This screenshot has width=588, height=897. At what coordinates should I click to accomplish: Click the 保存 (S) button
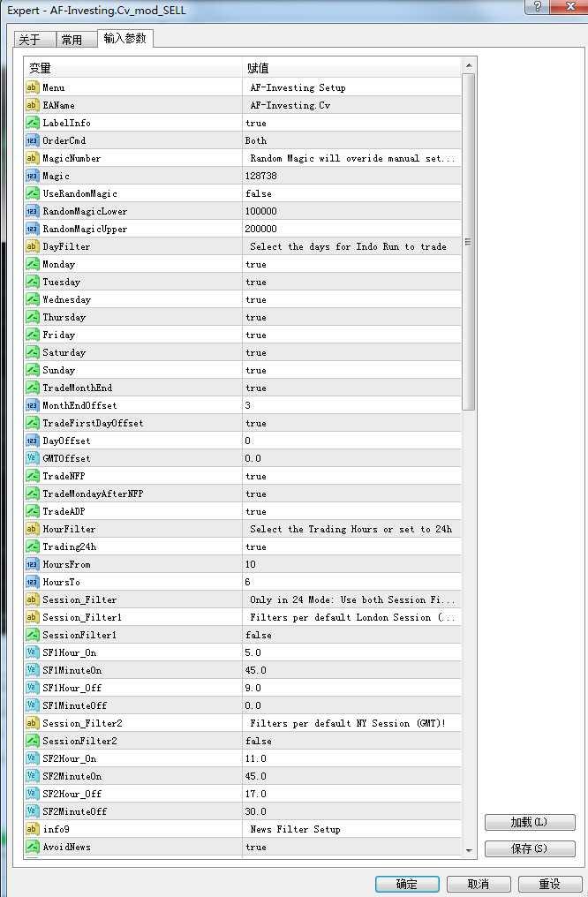530,848
